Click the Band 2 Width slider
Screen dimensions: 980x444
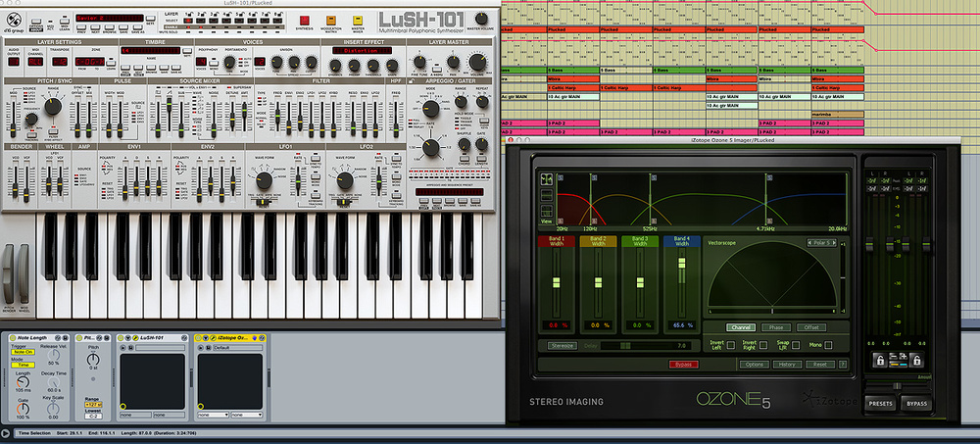click(x=598, y=282)
